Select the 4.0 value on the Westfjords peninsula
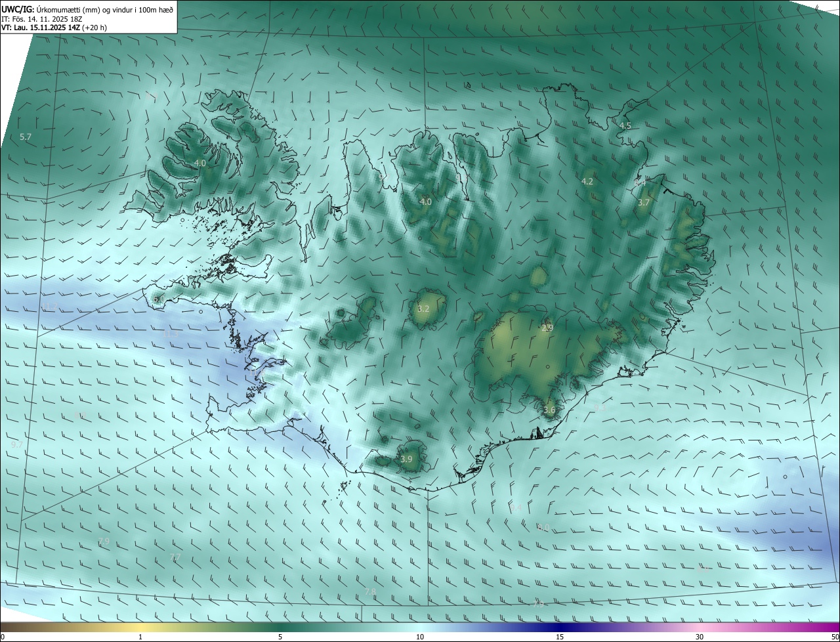840x642 pixels. click(x=200, y=163)
